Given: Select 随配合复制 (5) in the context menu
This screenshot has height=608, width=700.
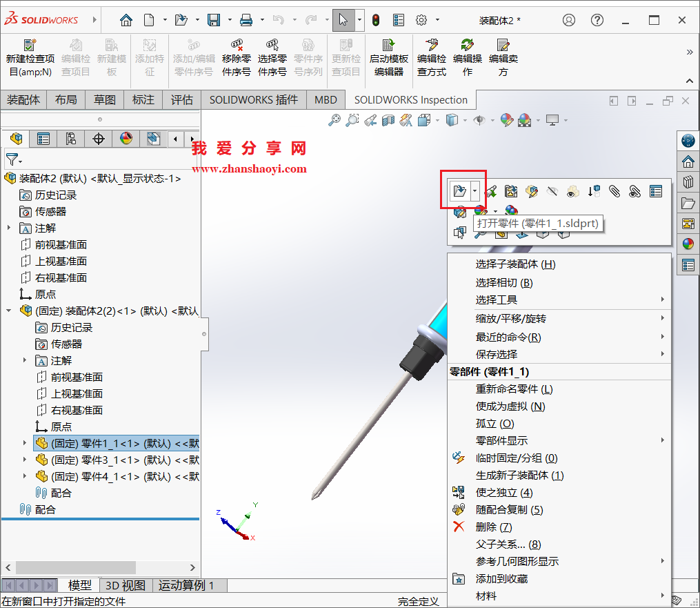Looking at the screenshot, I should pyautogui.click(x=559, y=510).
